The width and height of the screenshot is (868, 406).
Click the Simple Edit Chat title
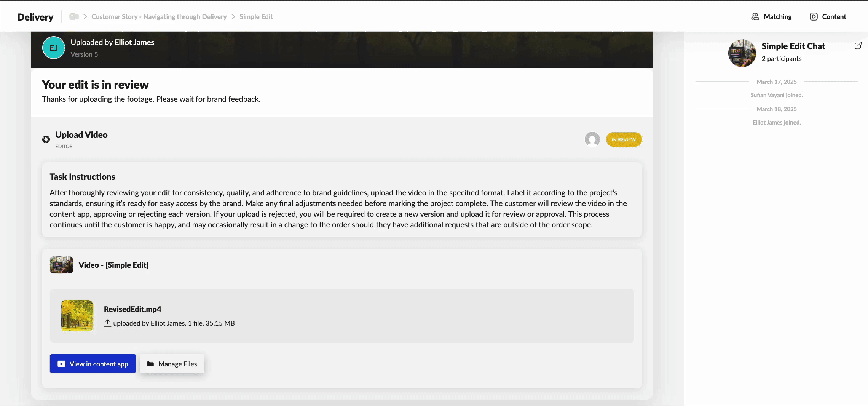coord(793,46)
